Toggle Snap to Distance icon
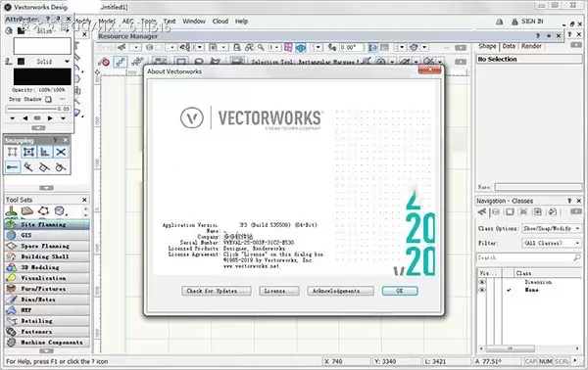The image size is (588, 370). [28, 167]
